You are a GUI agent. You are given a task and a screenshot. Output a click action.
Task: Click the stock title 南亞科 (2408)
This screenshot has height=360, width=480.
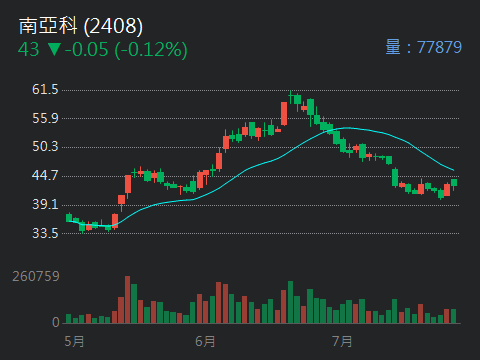tap(81, 26)
